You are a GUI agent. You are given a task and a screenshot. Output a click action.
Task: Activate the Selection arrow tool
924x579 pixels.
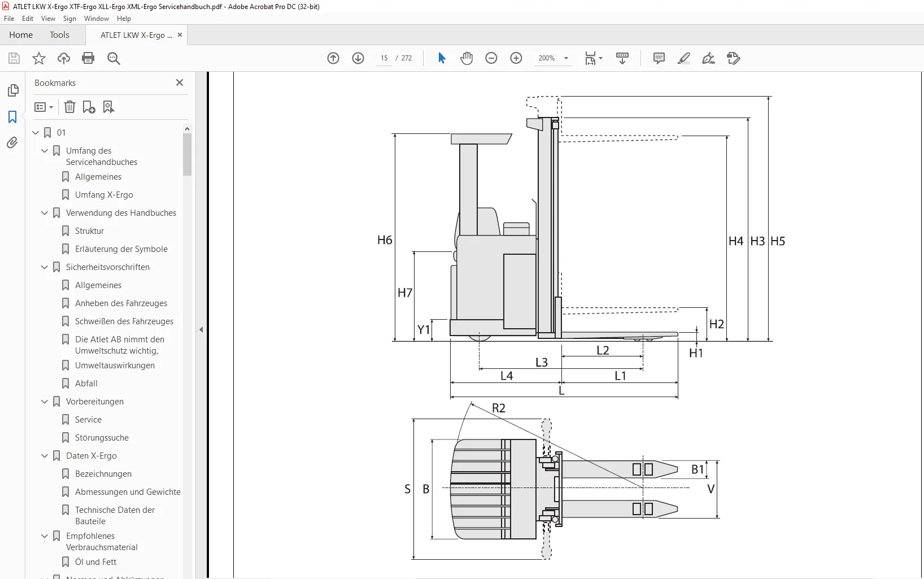coord(442,58)
